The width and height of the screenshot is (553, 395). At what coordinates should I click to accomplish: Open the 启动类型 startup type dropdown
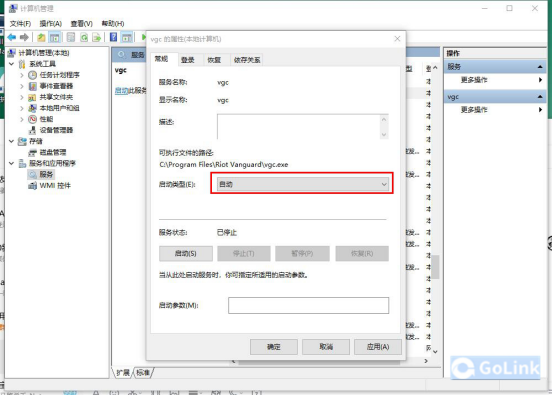click(302, 184)
